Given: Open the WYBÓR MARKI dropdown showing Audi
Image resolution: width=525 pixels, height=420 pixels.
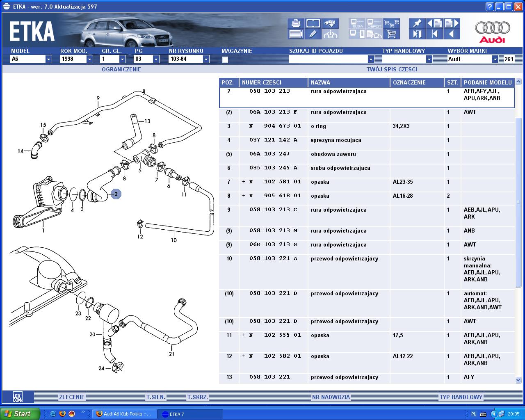Looking at the screenshot, I should coord(472,59).
